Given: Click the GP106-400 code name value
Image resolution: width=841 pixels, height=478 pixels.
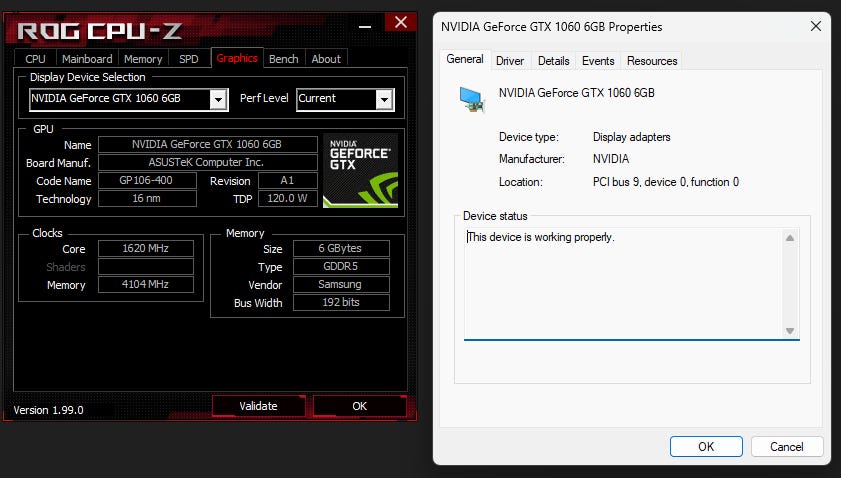Looking at the screenshot, I should coord(147,180).
